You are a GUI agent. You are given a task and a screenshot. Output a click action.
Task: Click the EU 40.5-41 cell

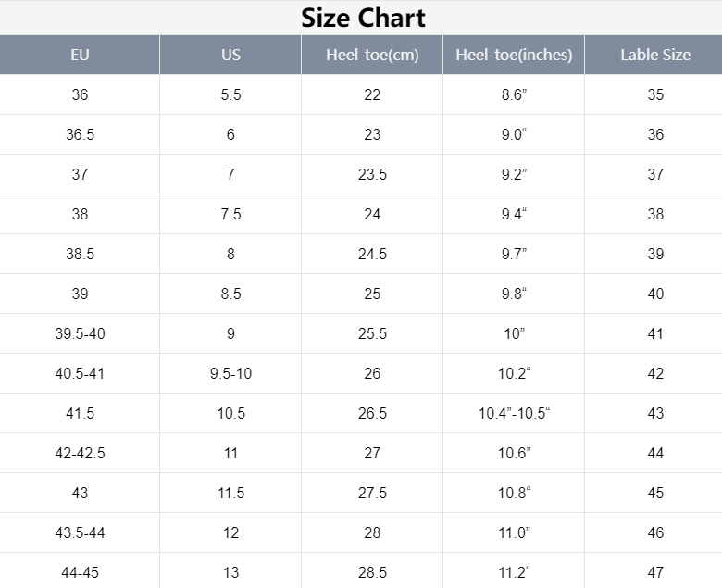[x=80, y=373]
